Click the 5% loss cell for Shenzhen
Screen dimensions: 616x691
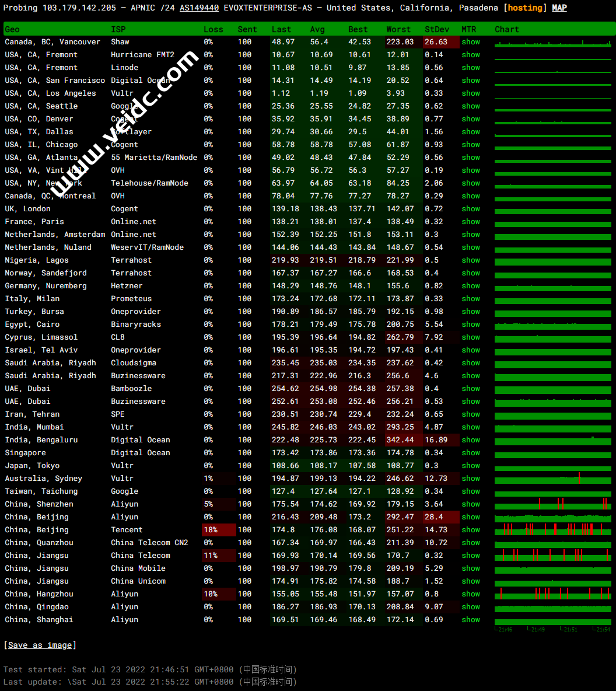219,504
